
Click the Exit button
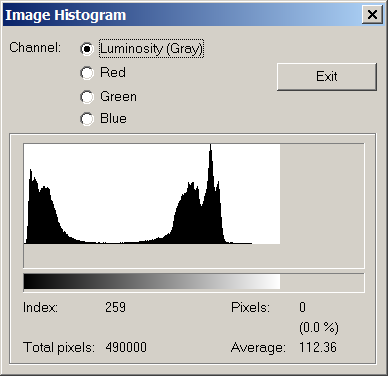327,76
